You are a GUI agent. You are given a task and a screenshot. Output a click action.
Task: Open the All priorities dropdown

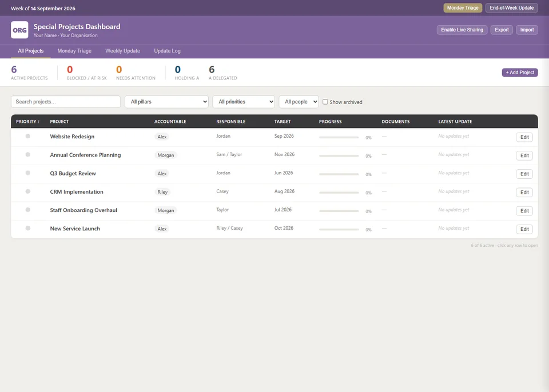244,102
